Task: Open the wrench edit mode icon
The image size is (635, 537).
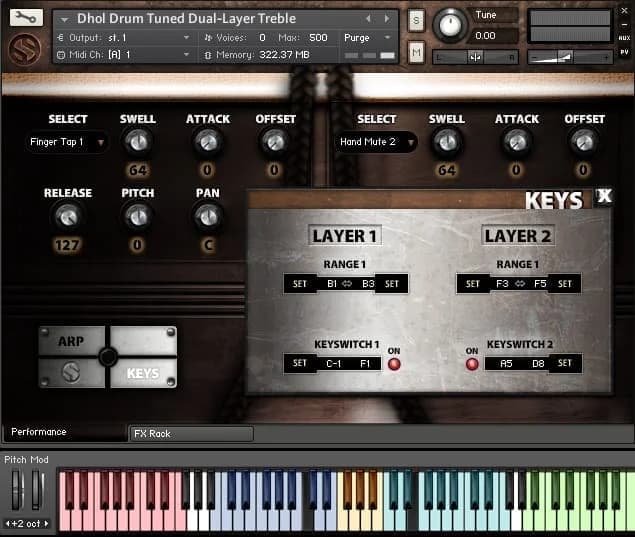Action: click(x=25, y=17)
